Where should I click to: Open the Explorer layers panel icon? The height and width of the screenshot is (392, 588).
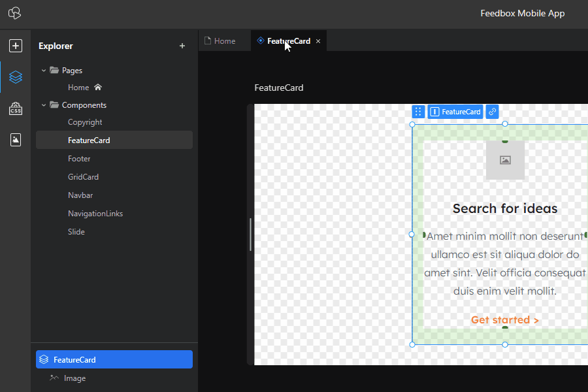[x=16, y=77]
